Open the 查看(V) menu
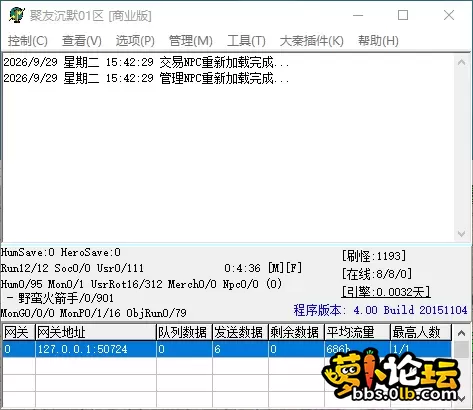Screen dimensions: 473x410 coord(82,41)
